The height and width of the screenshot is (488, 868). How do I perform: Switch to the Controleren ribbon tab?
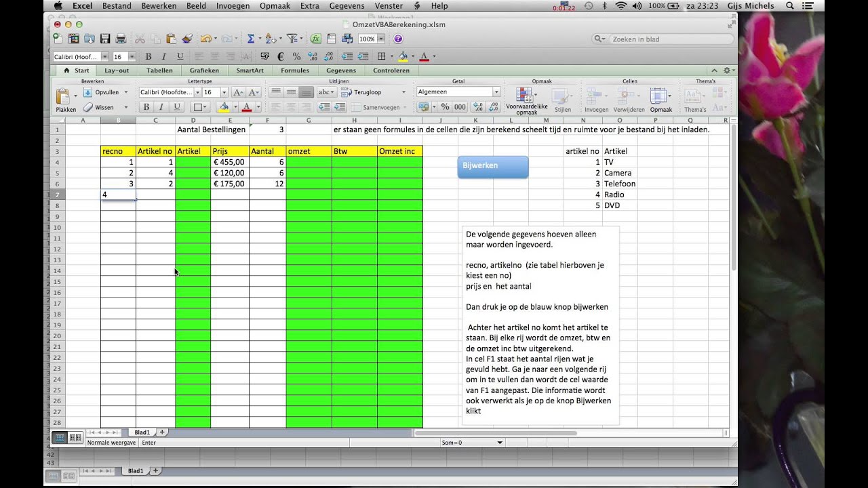(x=391, y=70)
